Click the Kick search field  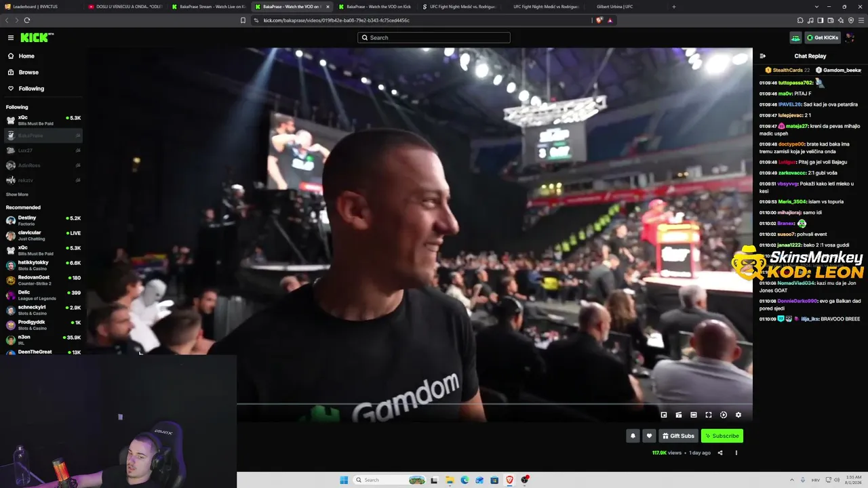click(x=434, y=38)
